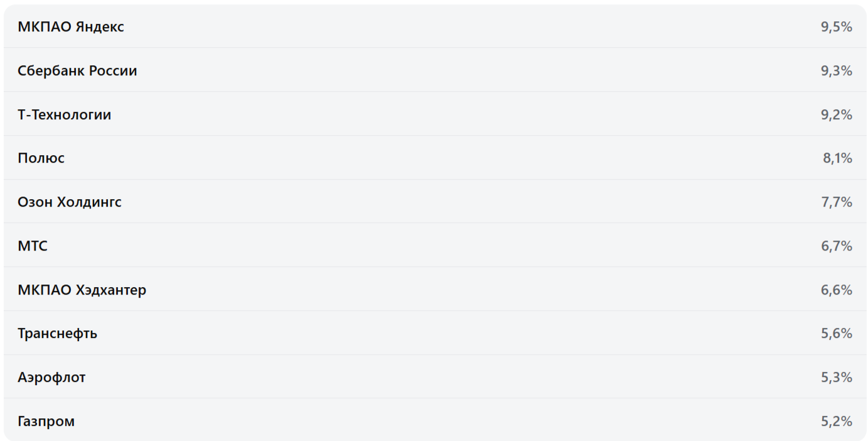Click the МКПАО Яндекс company name
This screenshot has height=441, width=868.
coord(71,27)
